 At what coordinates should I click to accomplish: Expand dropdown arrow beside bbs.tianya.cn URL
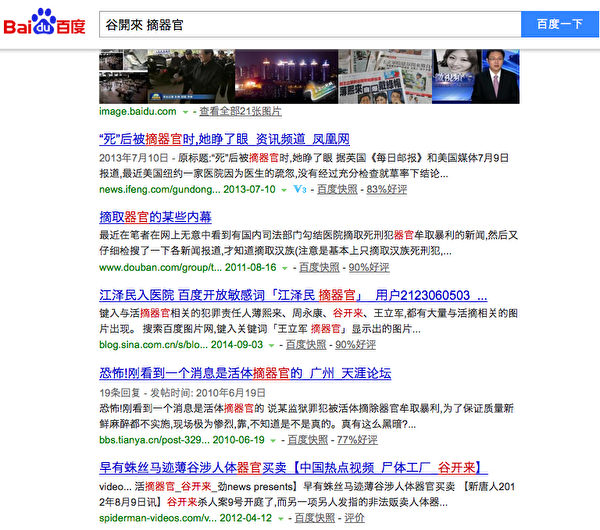coord(273,441)
